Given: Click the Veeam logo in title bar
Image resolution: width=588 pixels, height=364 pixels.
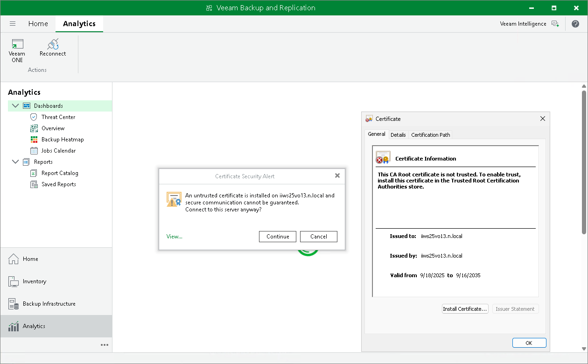Looking at the screenshot, I should pos(209,8).
